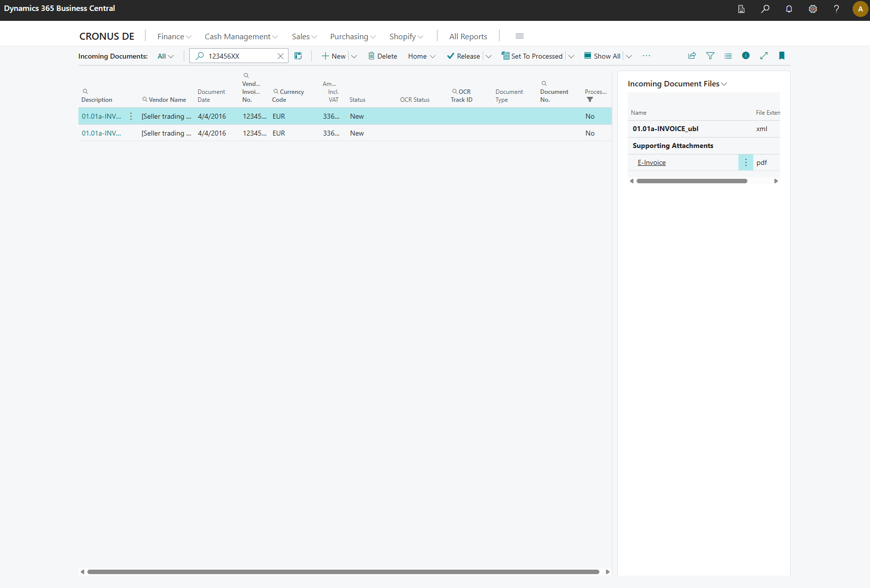The image size is (870, 588).
Task: Open the settings gear icon
Action: (x=812, y=9)
